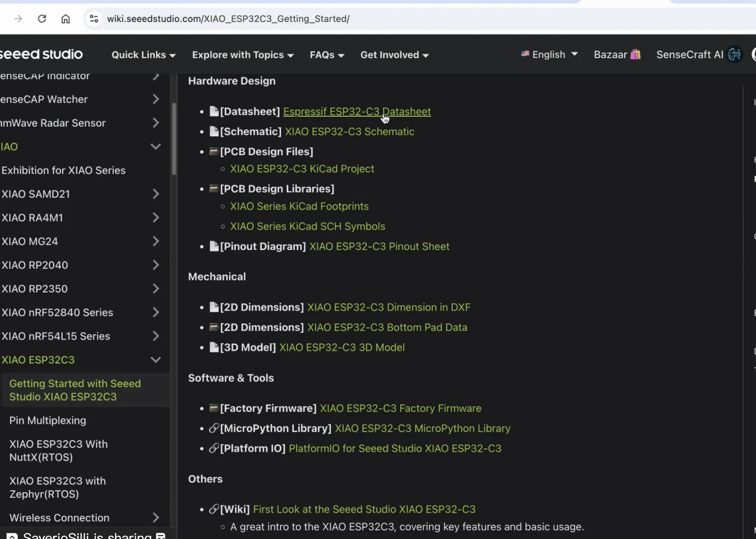Expand the XIAO RP2350 section
756x539 pixels.
(x=155, y=288)
